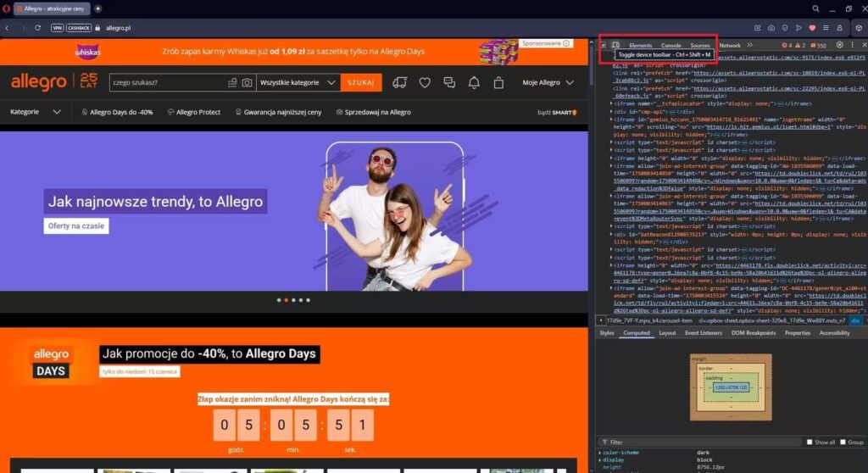Expand the Kategorie dropdown
This screenshot has height=473, width=868.
(x=36, y=112)
